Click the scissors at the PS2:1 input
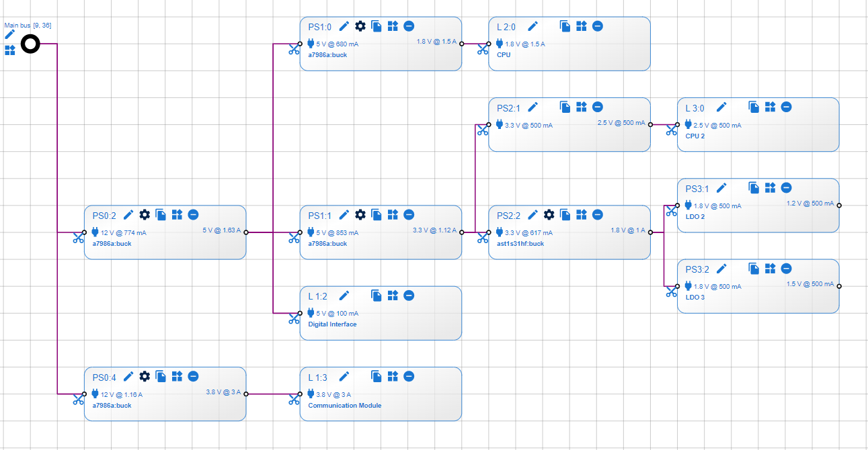 482,131
